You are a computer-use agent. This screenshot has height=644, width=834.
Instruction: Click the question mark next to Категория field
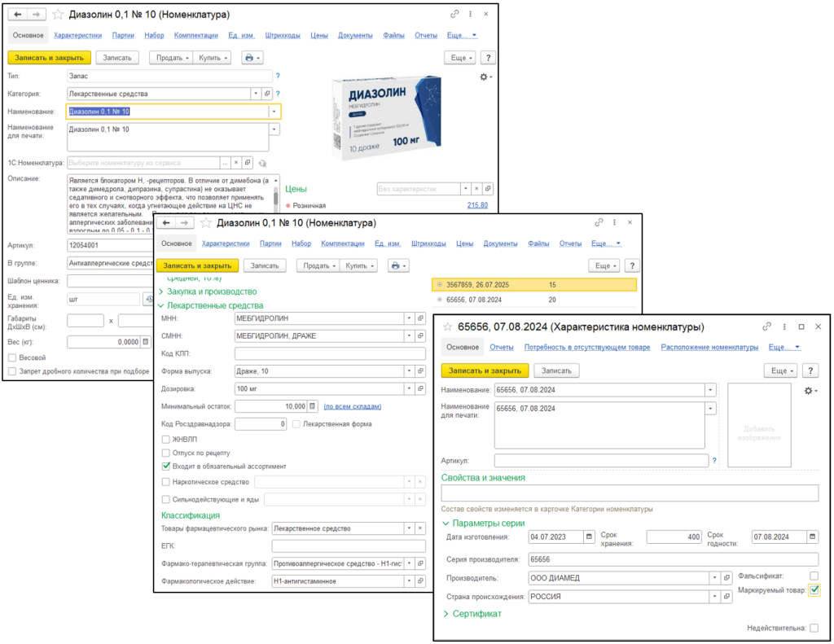tap(278, 94)
